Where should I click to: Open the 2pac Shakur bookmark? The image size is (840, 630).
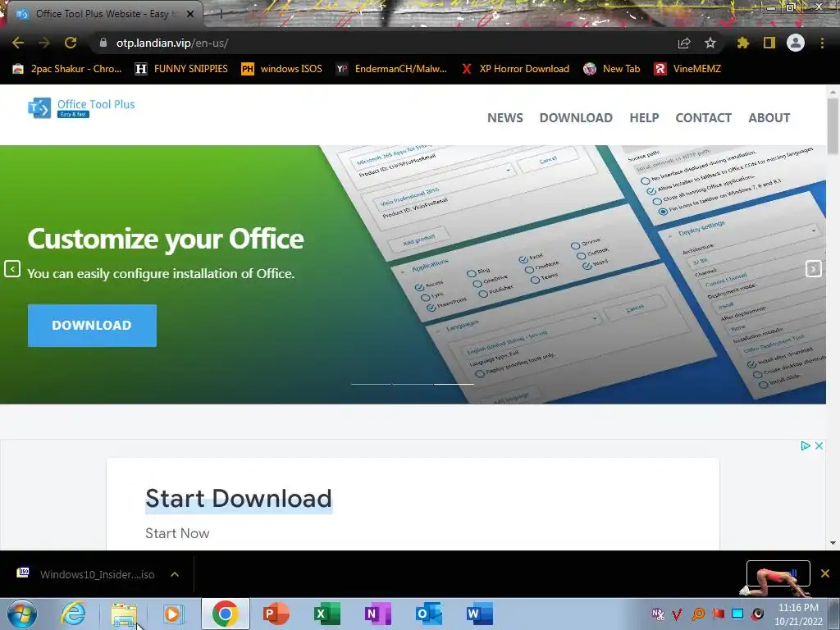click(67, 69)
